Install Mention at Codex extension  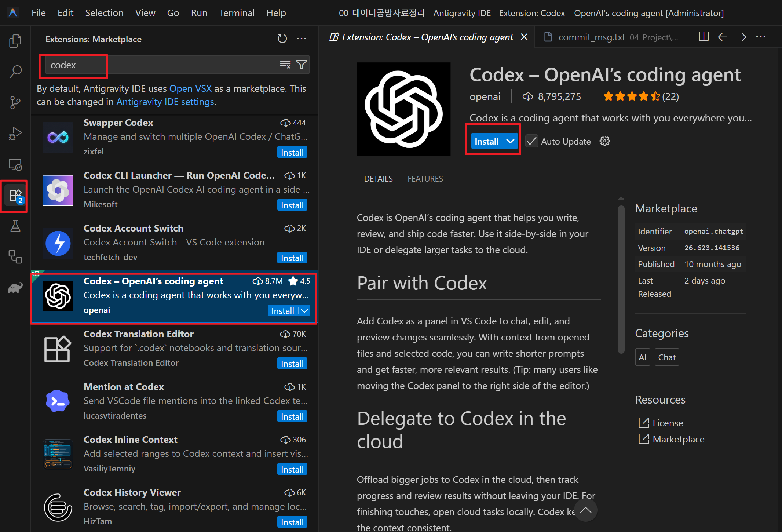(292, 416)
